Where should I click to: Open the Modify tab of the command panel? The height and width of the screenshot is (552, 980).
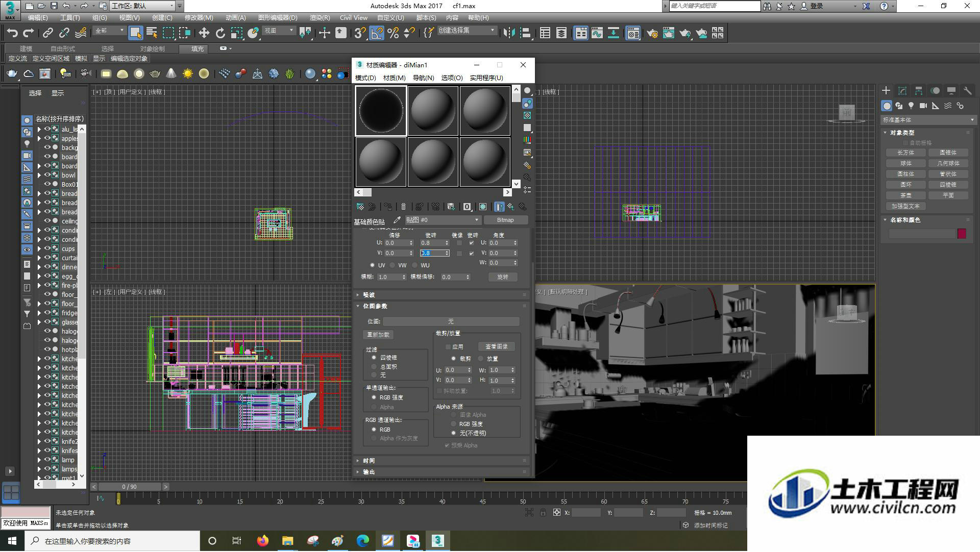click(902, 91)
